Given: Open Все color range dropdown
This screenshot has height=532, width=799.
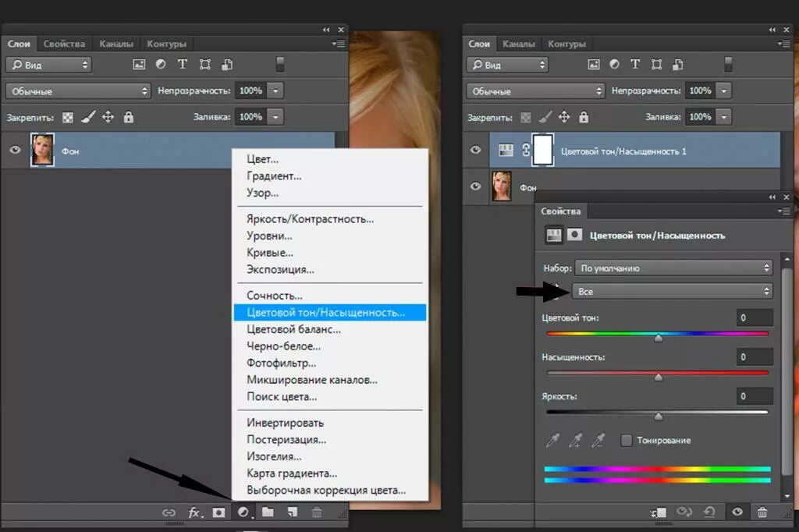Looking at the screenshot, I should (x=672, y=292).
